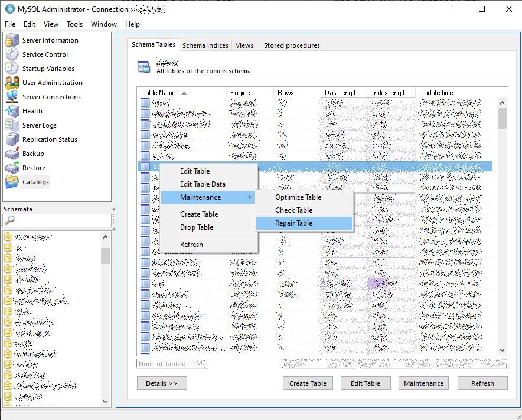Open Replication Status icon
522x420 pixels.
[12, 139]
